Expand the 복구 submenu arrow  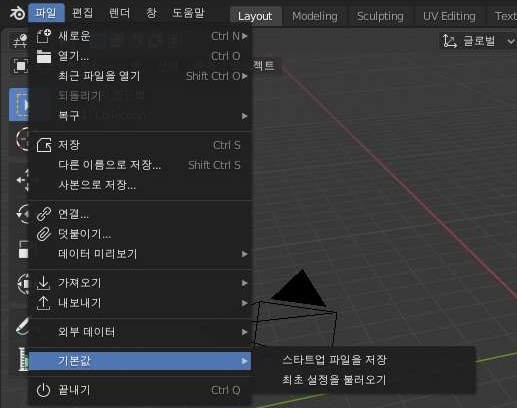click(245, 116)
